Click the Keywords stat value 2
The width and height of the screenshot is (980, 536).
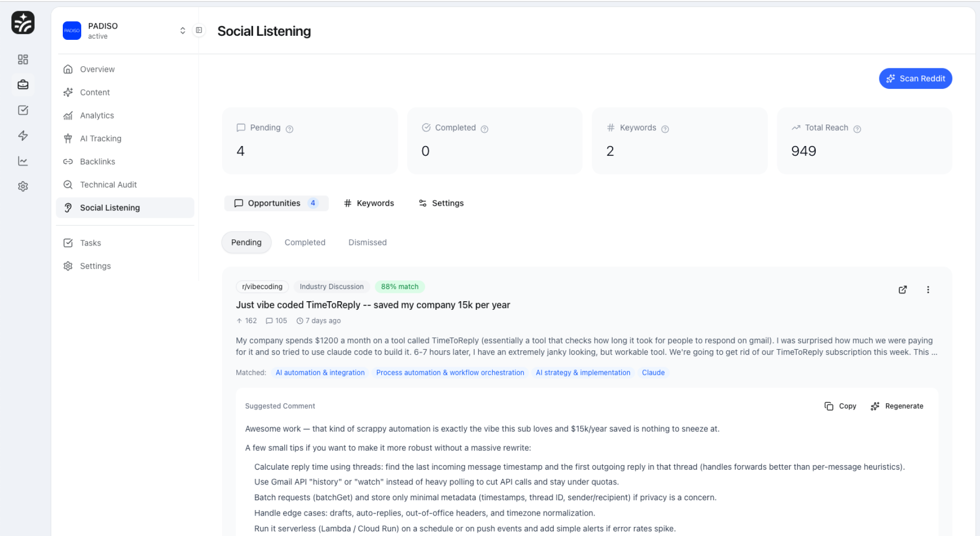click(610, 151)
